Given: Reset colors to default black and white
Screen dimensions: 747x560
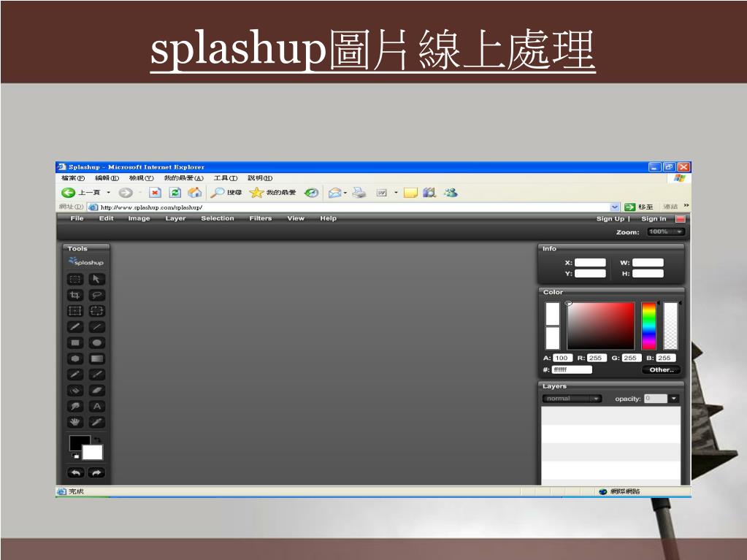Looking at the screenshot, I should (x=75, y=456).
